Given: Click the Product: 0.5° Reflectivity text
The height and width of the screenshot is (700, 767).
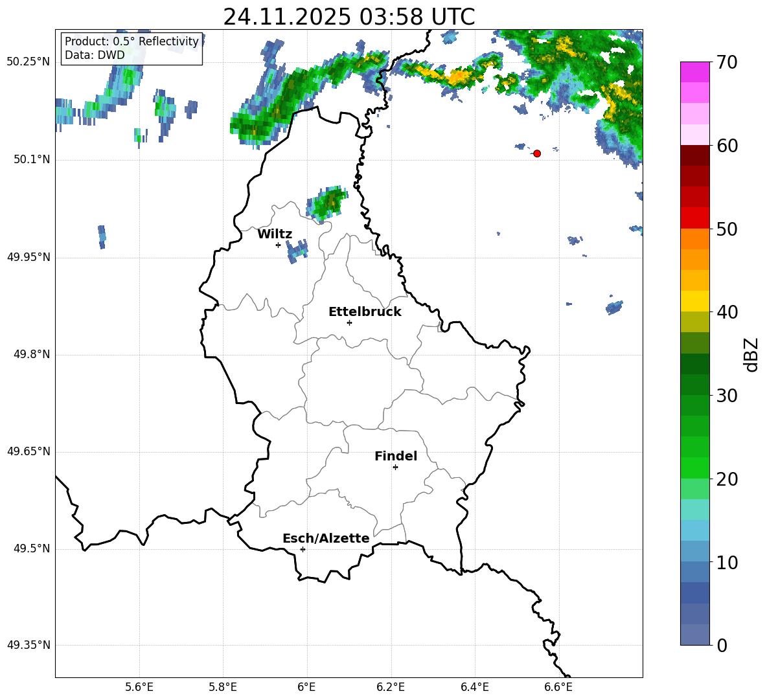Looking at the screenshot, I should [x=132, y=41].
